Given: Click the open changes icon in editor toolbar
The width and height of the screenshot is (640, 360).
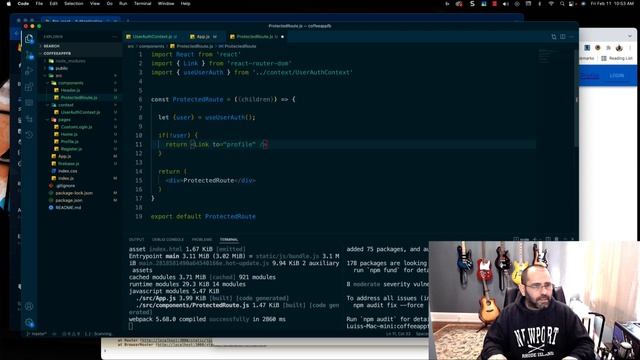Looking at the screenshot, I should coord(554,37).
